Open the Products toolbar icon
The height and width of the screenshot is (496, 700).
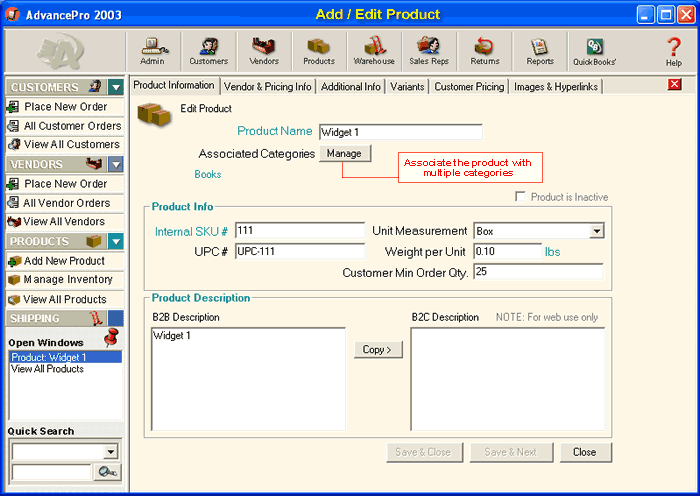(x=319, y=51)
